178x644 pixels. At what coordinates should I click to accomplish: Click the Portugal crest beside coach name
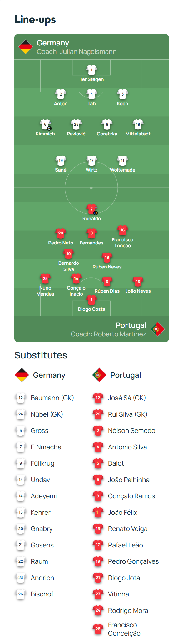158,329
